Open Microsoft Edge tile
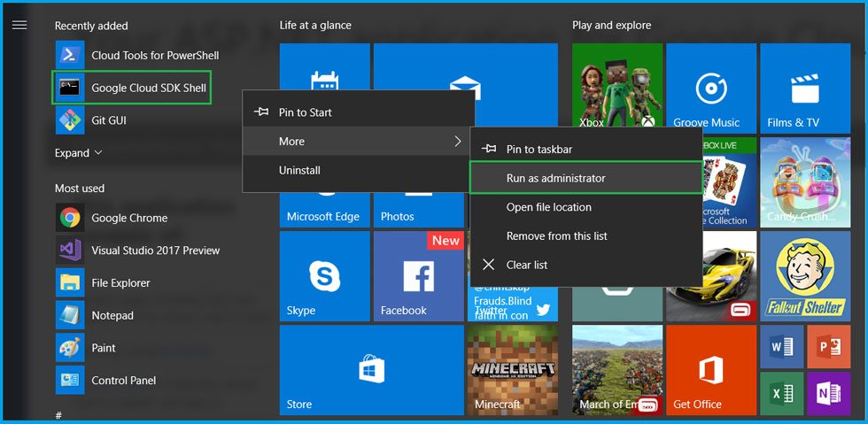This screenshot has height=424, width=868. (x=324, y=211)
